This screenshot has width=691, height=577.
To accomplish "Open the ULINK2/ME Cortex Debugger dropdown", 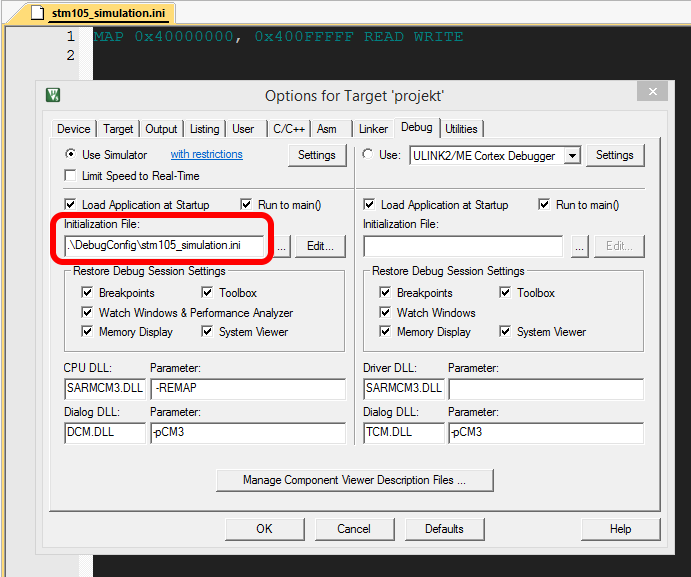I will 572,156.
